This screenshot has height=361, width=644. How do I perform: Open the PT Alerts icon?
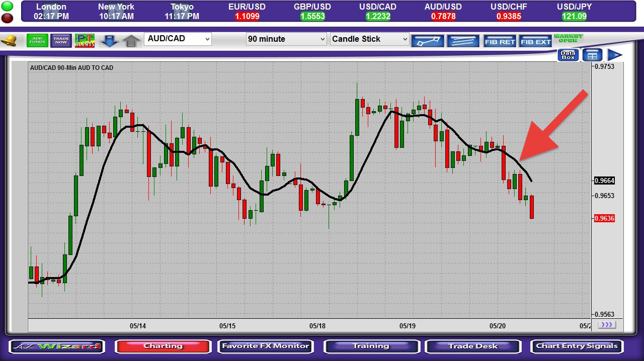[85, 40]
